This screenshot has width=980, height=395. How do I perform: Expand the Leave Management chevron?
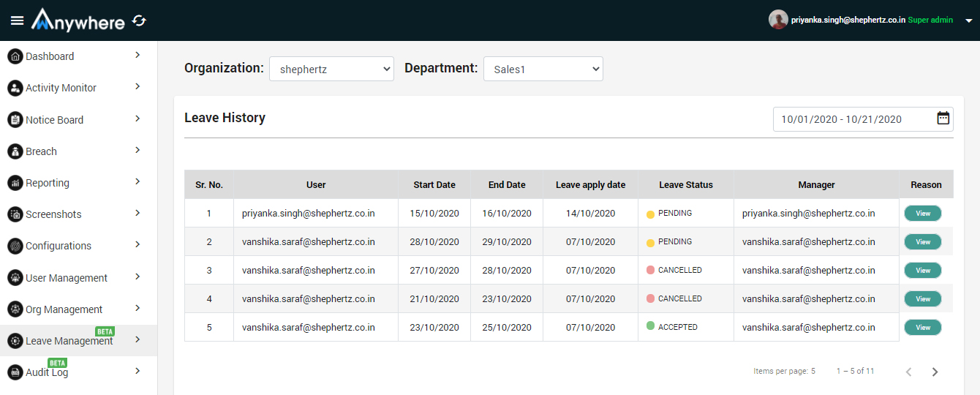click(x=137, y=339)
